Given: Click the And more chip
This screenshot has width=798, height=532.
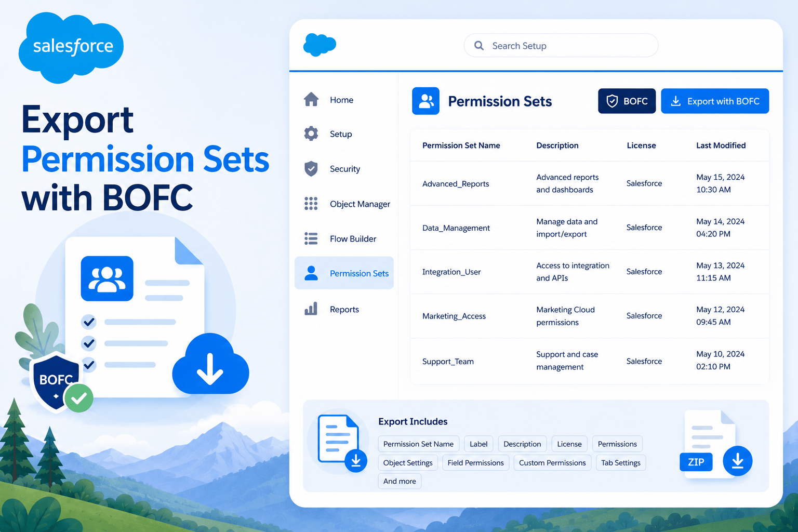Looking at the screenshot, I should coord(400,481).
